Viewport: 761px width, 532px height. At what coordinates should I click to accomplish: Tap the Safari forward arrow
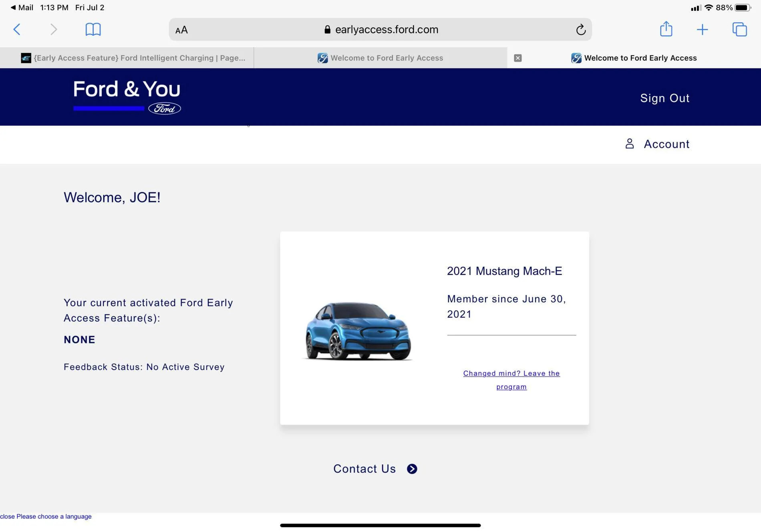[x=54, y=29]
